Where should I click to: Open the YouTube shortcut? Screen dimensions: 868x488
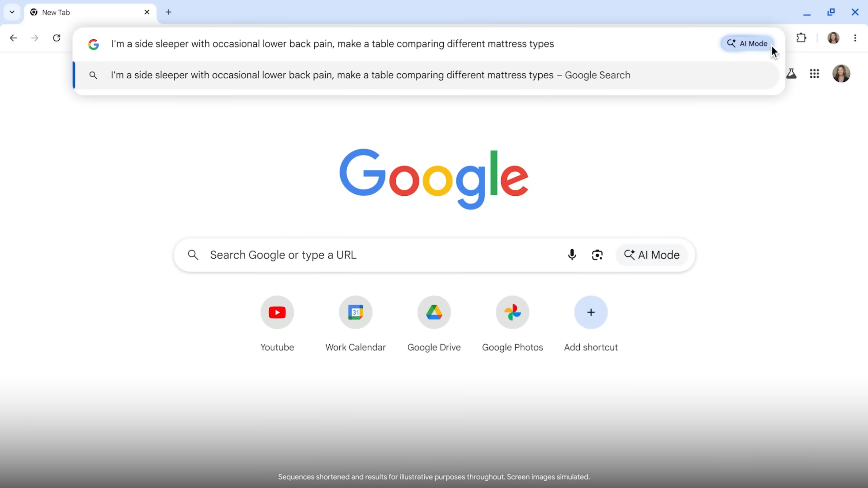point(277,312)
